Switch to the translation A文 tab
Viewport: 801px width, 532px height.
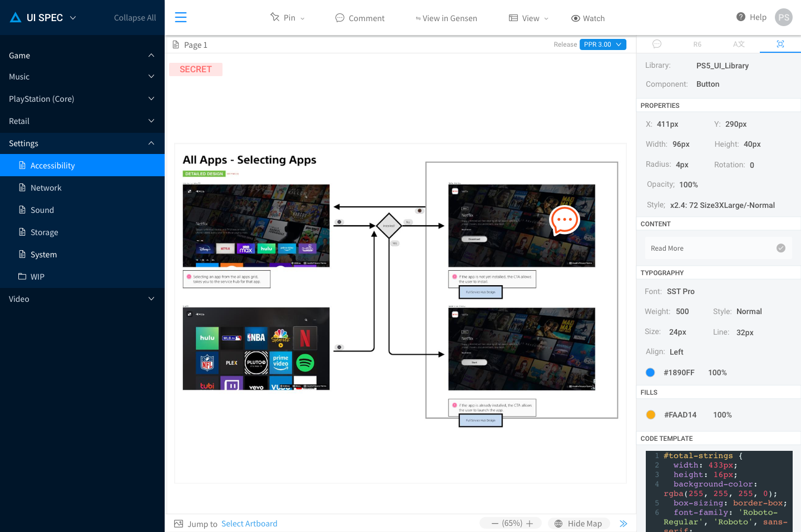click(739, 44)
